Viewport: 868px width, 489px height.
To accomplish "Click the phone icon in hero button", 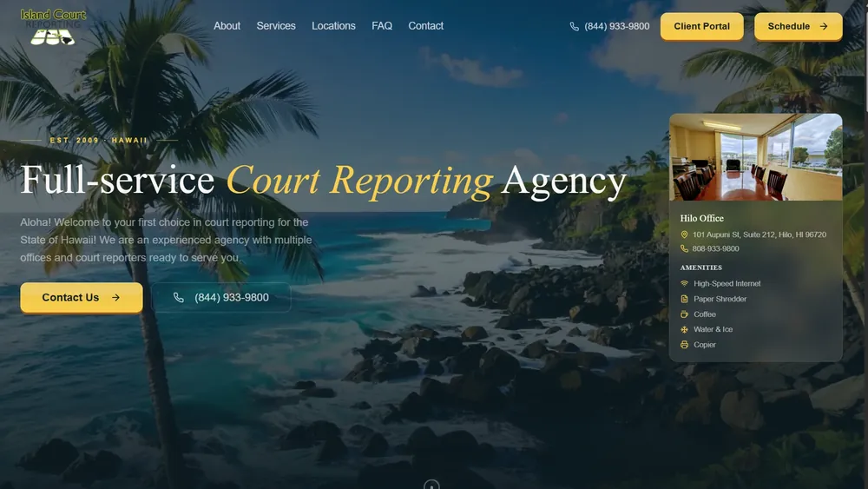I will [x=178, y=297].
